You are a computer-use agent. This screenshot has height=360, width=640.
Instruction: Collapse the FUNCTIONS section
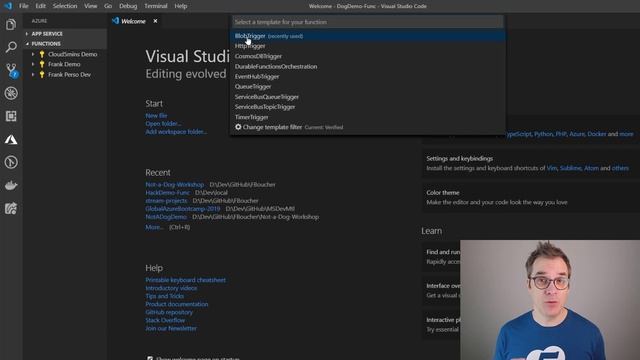click(64, 44)
